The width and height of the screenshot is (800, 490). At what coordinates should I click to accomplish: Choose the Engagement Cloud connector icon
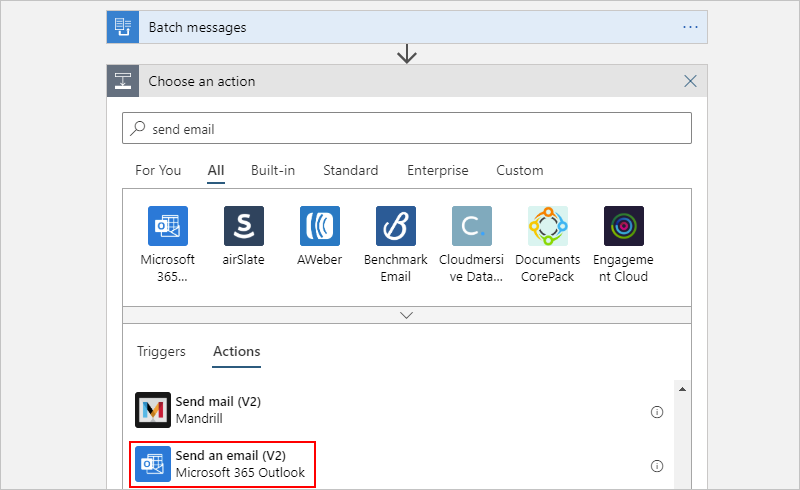[x=624, y=226]
